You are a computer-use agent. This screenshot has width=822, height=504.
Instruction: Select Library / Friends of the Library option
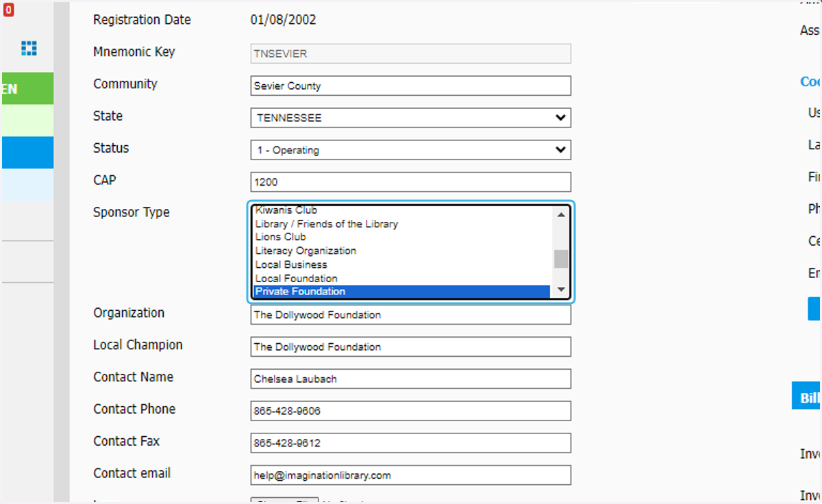(x=402, y=224)
